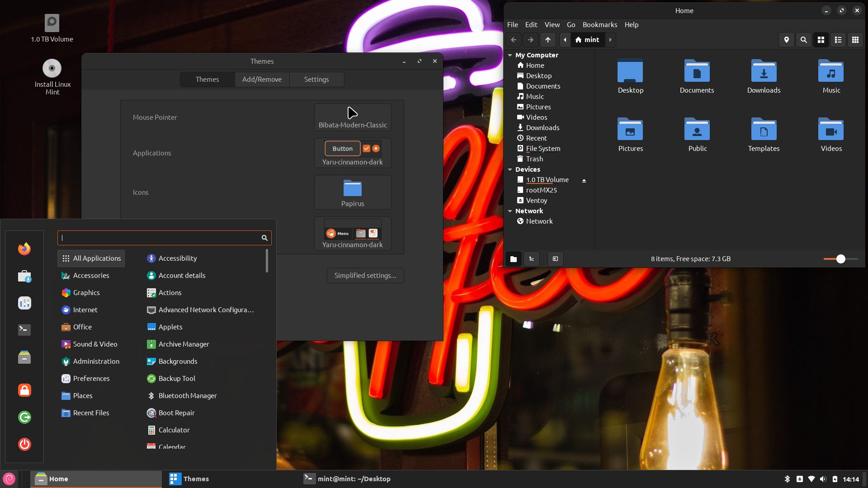Open Firefox from menu favorites
The image size is (868, 488).
[x=24, y=249]
